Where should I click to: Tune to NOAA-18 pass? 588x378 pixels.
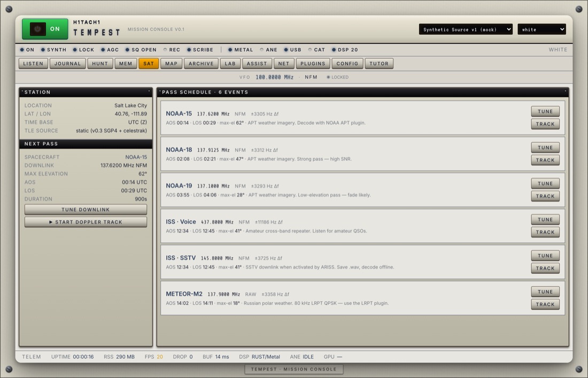point(545,148)
